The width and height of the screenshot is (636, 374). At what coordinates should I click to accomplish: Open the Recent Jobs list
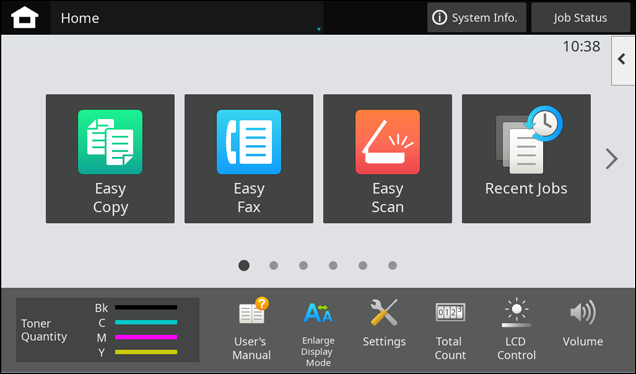click(x=526, y=159)
